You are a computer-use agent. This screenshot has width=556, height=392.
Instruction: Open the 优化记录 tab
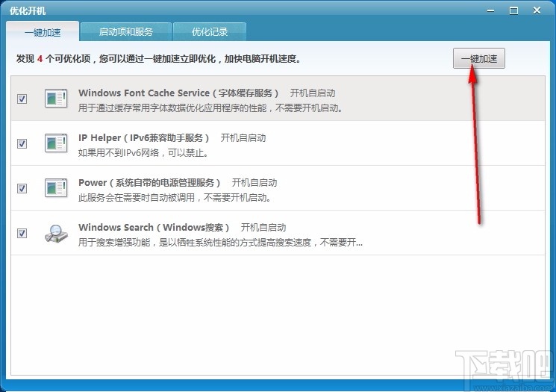pyautogui.click(x=210, y=31)
